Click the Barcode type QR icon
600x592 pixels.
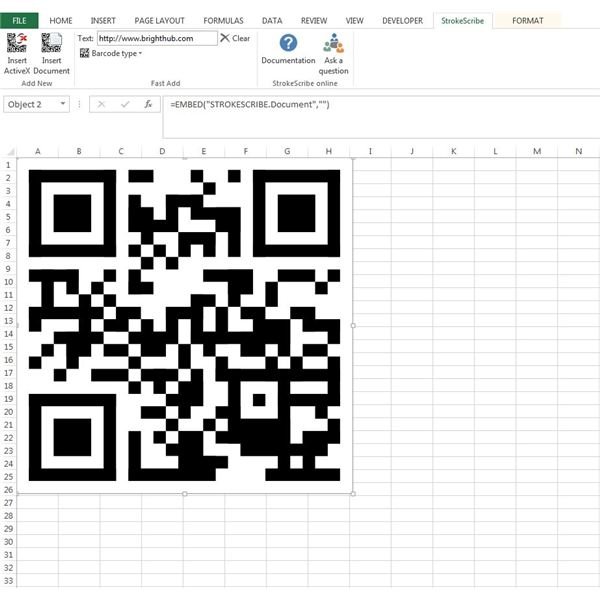[x=84, y=53]
